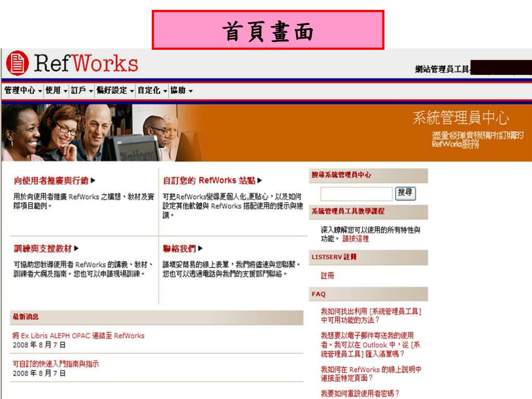Open the 訓練與支援教材 link
The width and height of the screenshot is (532, 399).
point(43,248)
